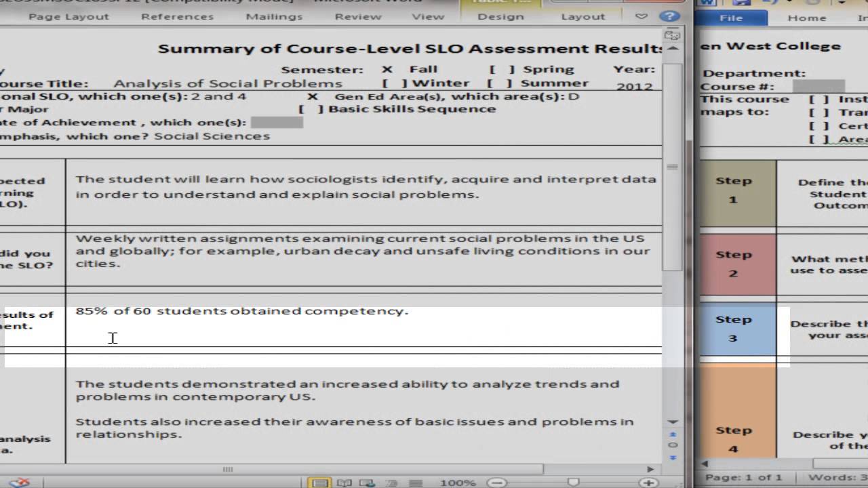The image size is (868, 488).
Task: Toggle the Fall semester X mark
Action: [387, 69]
